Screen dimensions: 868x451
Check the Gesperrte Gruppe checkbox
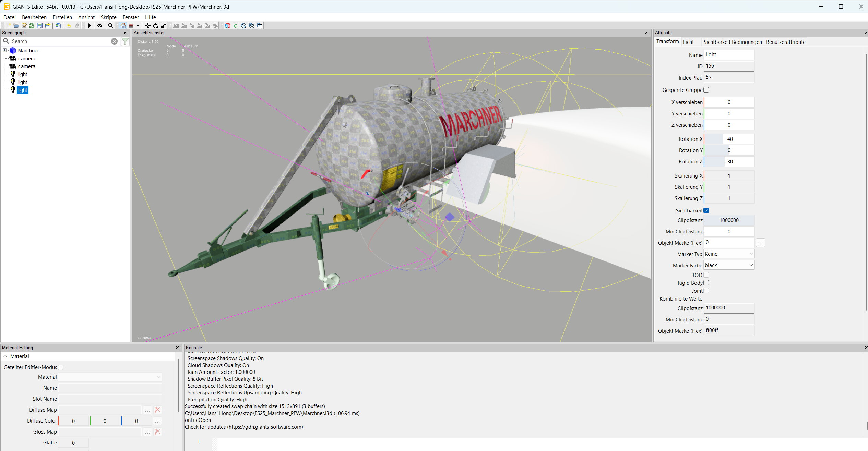point(706,90)
